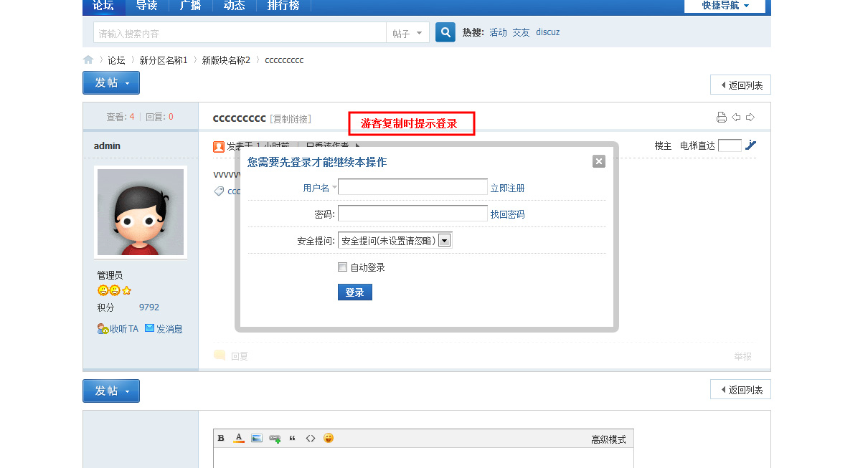Open the 论坛 navigation tab
Image resolution: width=868 pixels, height=468 pixels.
[x=103, y=6]
